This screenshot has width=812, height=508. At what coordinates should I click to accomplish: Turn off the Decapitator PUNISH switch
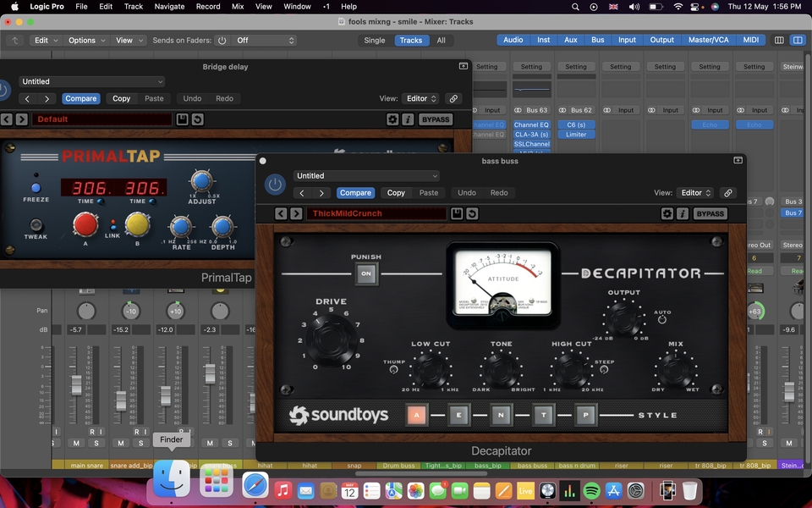point(366,273)
